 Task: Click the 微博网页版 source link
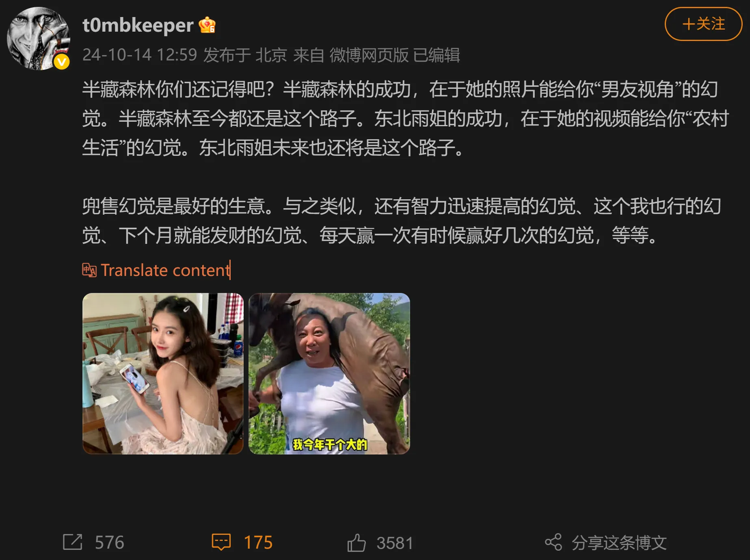369,55
